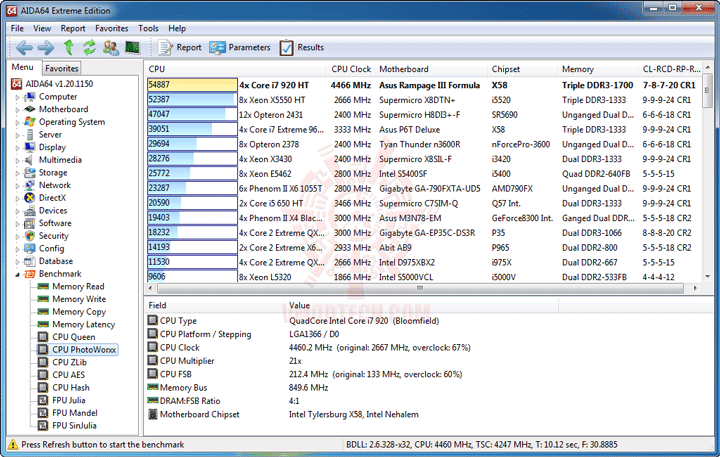This screenshot has width=720, height=457.
Task: Click the horizontal scrollbar of results list
Action: (x=420, y=288)
